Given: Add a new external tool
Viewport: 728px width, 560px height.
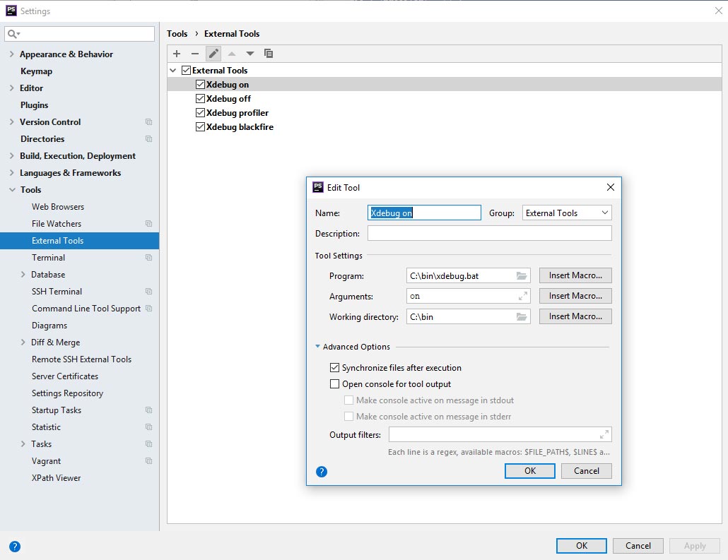Looking at the screenshot, I should (177, 54).
